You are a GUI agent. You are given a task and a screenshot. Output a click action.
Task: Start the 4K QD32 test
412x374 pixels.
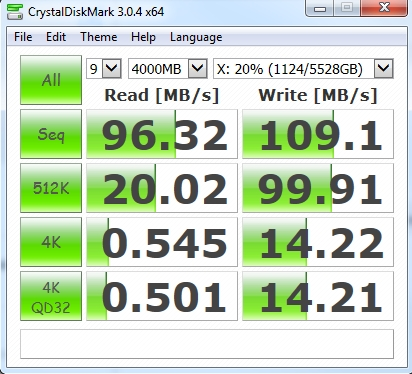tap(51, 296)
